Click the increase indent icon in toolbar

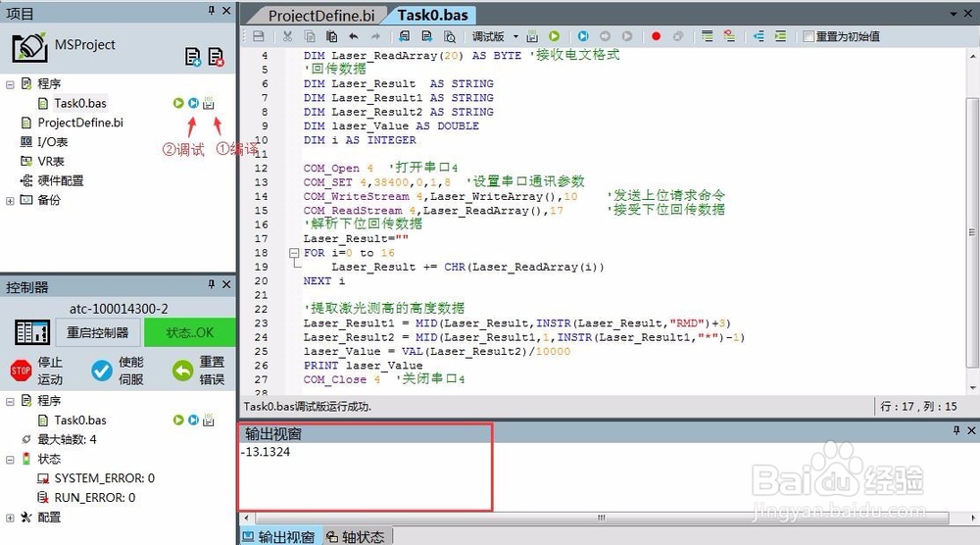781,36
